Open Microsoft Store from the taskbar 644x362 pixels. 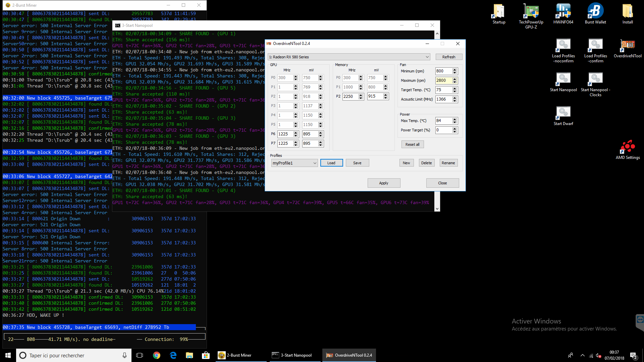pyautogui.click(x=206, y=355)
